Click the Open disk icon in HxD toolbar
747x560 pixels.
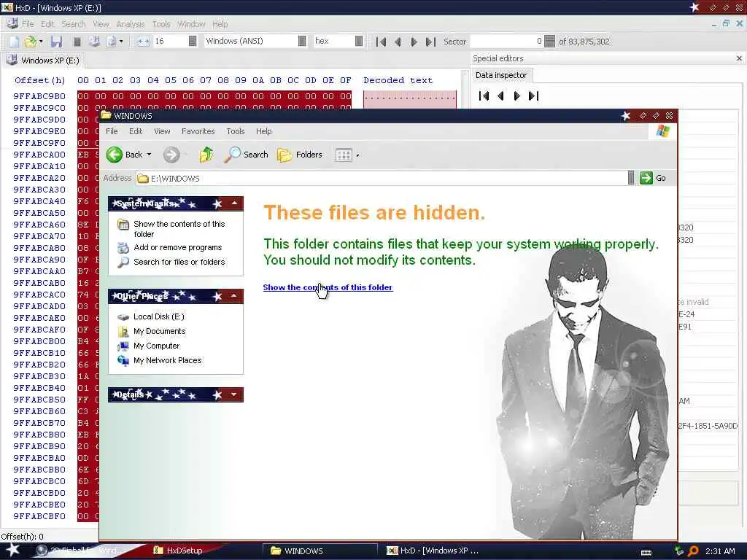pos(94,42)
